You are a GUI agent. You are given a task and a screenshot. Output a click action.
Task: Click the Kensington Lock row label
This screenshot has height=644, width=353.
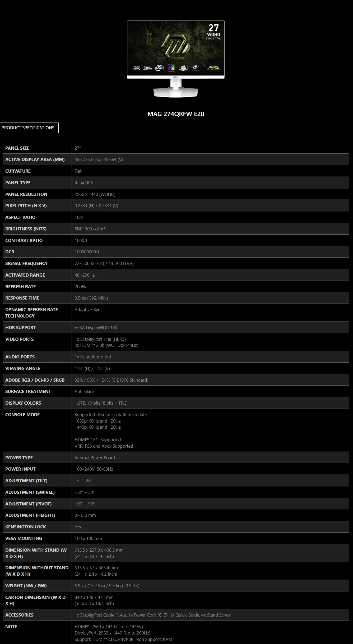(x=26, y=527)
